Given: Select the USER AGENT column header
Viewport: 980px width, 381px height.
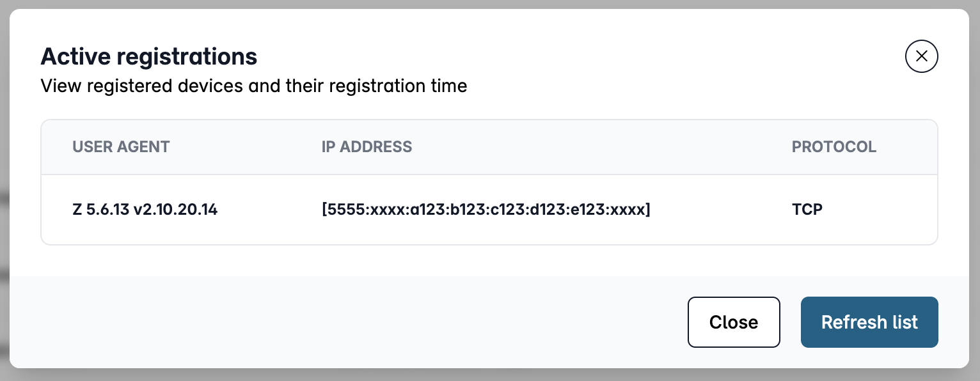Looking at the screenshot, I should point(121,146).
